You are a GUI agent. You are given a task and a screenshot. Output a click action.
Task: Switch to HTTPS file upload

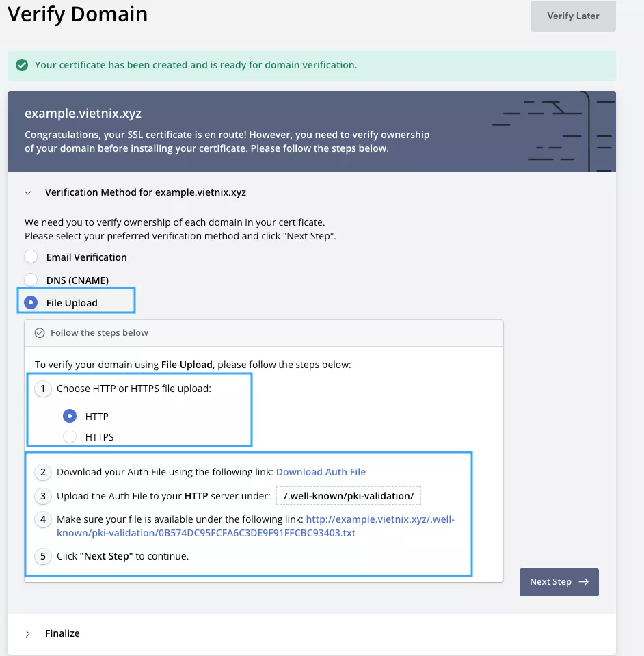click(69, 436)
